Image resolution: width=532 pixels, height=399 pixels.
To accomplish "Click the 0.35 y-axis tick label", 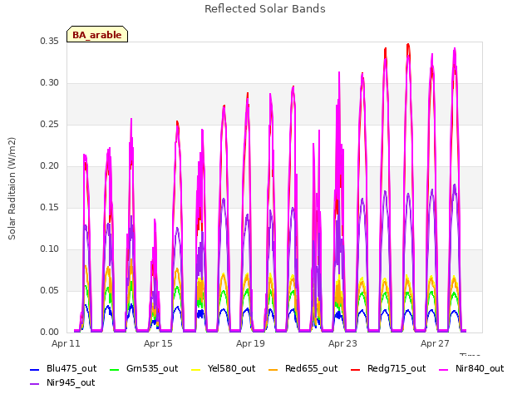I will [50, 41].
